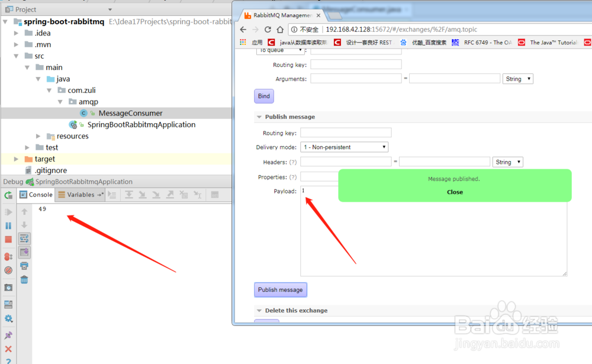Close the RabbitMQ Management tab
This screenshot has height=364, width=592.
(318, 15)
